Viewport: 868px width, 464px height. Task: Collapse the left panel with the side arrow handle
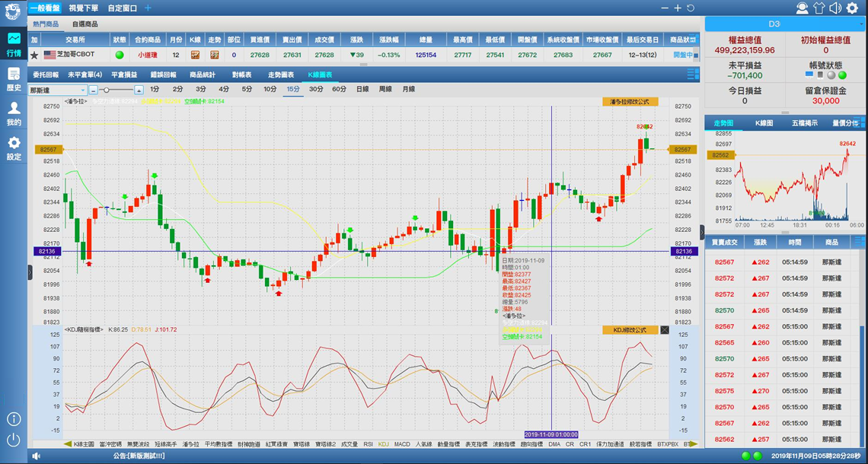pyautogui.click(x=30, y=272)
